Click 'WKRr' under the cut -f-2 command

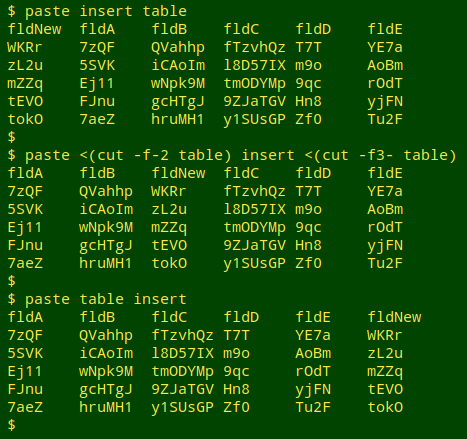(x=169, y=191)
